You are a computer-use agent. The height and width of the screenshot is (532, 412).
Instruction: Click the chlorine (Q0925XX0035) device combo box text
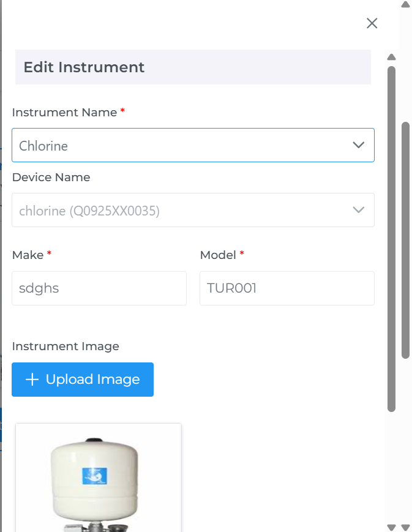(89, 211)
